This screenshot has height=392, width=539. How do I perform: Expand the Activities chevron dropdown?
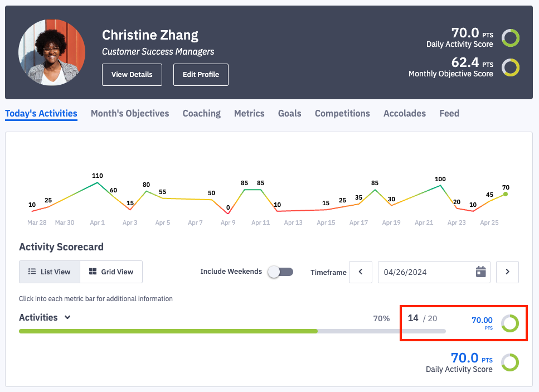(67, 317)
